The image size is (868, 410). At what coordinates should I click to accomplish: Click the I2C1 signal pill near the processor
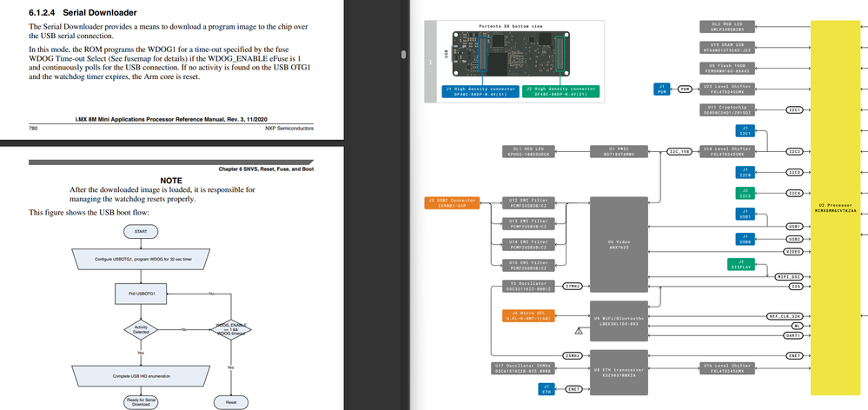795,109
